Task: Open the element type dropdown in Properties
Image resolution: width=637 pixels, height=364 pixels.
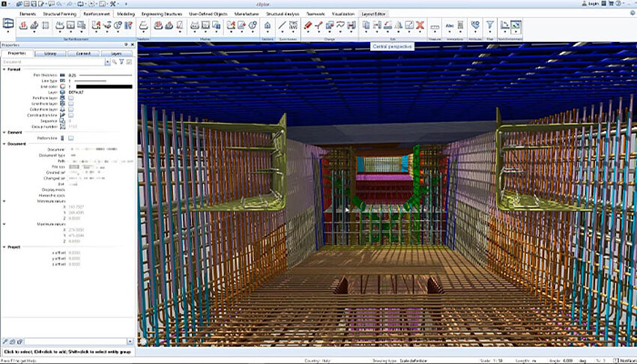Action: click(x=106, y=62)
